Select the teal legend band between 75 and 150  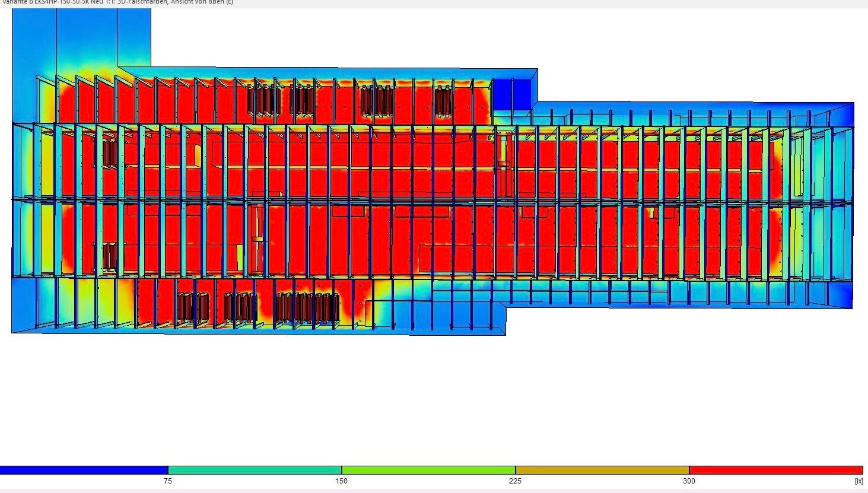255,470
